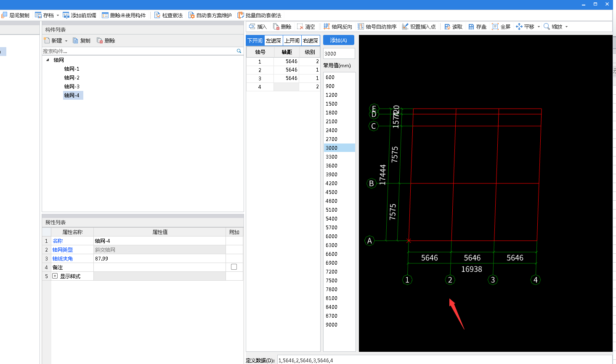Viewport: 616px width, 364px height.
Task: Switch to 右进深 tab
Action: [x=311, y=40]
